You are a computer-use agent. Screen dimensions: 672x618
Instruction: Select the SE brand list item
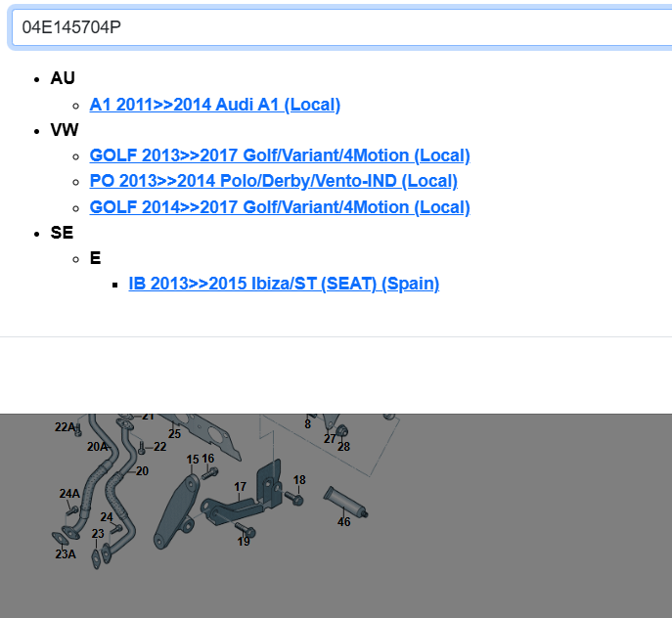[62, 233]
